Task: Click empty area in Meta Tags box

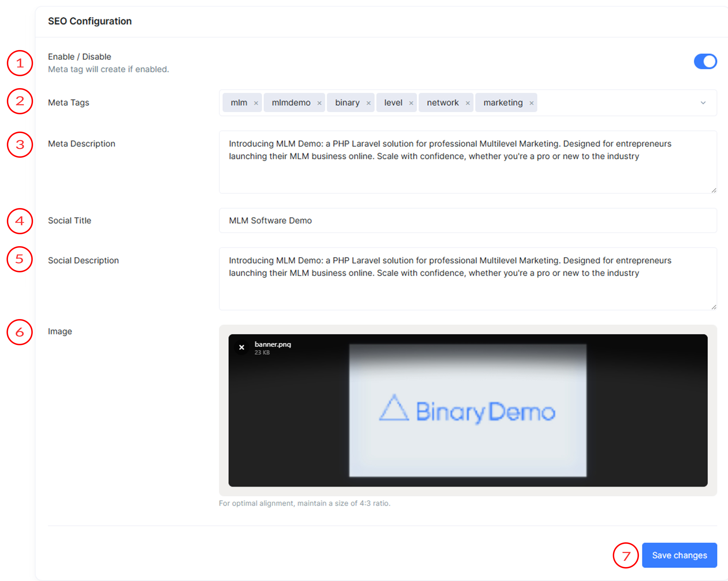Action: 615,103
